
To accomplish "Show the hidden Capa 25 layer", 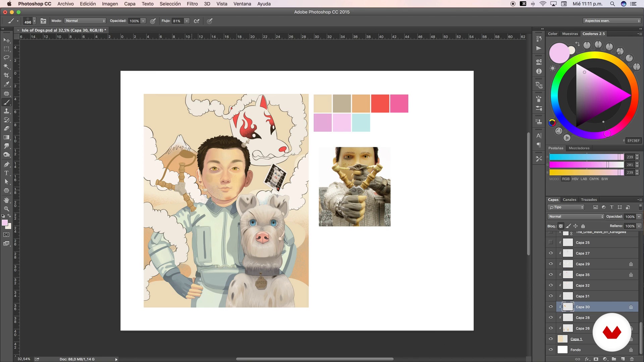I will [551, 242].
